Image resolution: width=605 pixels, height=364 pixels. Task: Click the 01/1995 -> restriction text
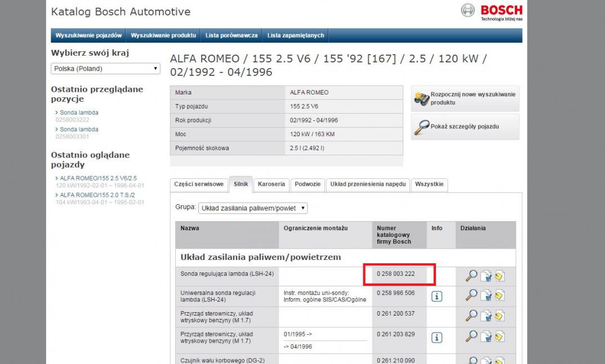(298, 334)
